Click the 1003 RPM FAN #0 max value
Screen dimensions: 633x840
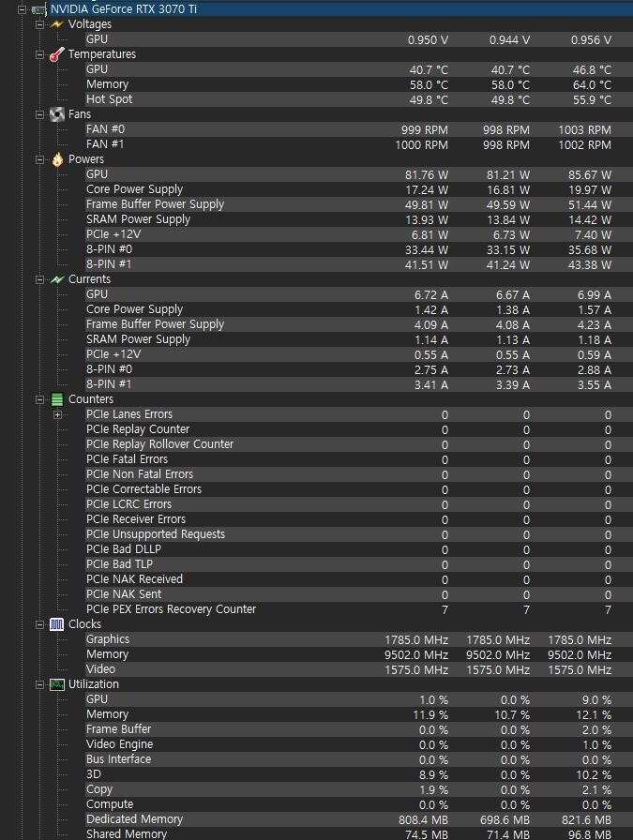585,129
